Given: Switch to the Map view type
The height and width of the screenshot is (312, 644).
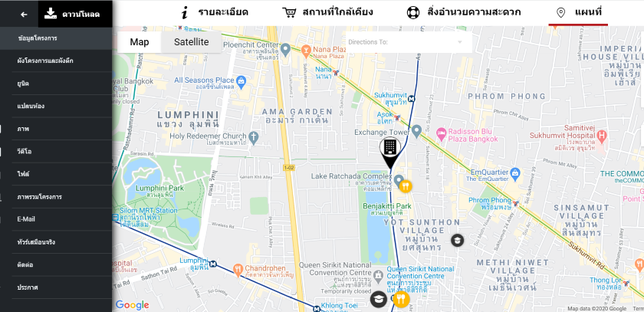Looking at the screenshot, I should coord(140,42).
